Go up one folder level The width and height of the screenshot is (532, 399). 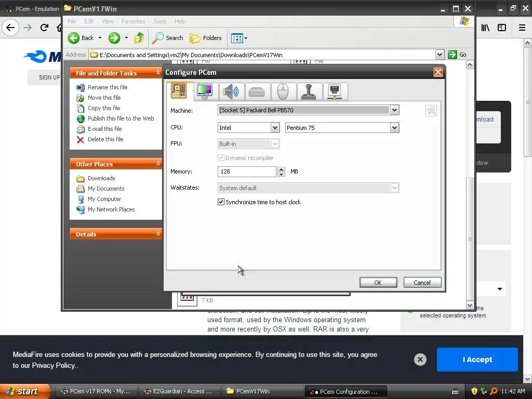tap(139, 38)
